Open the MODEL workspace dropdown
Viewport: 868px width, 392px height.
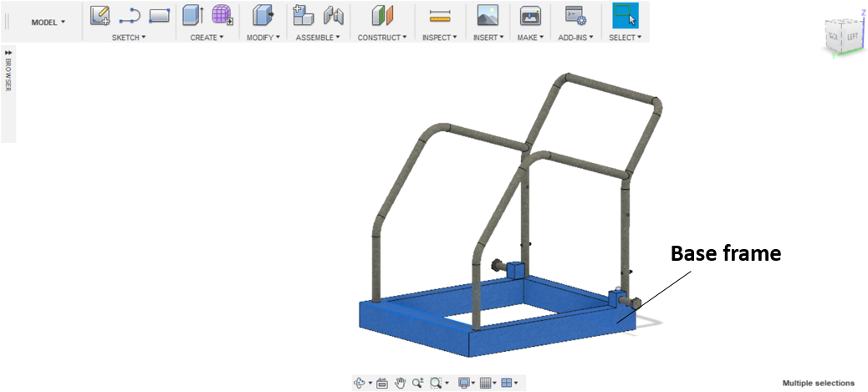coord(49,22)
